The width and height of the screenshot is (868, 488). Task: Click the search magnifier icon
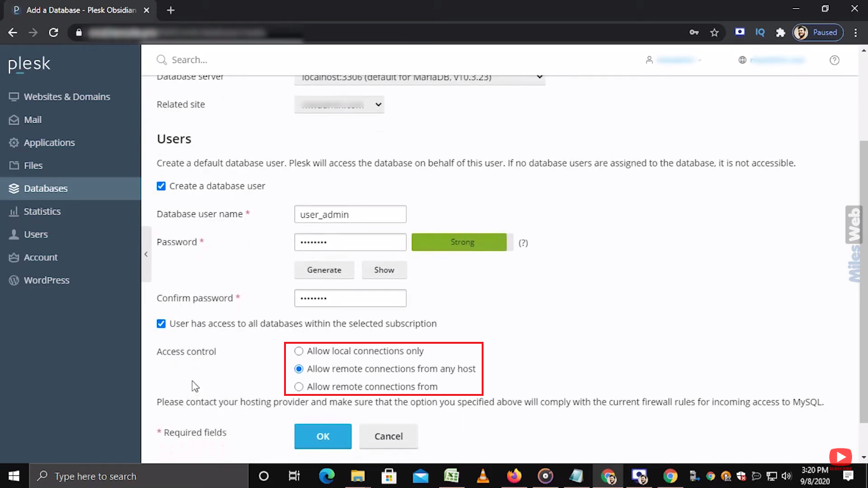click(x=162, y=60)
